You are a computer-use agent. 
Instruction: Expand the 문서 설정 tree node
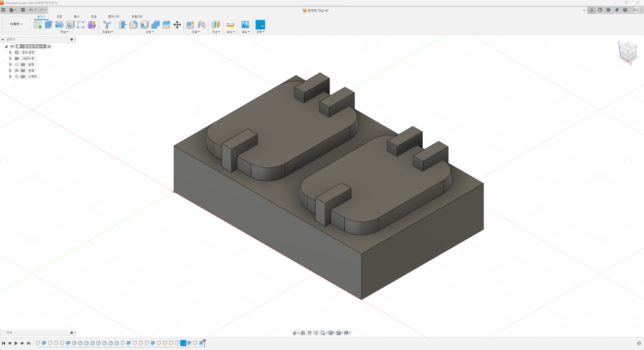[10, 52]
